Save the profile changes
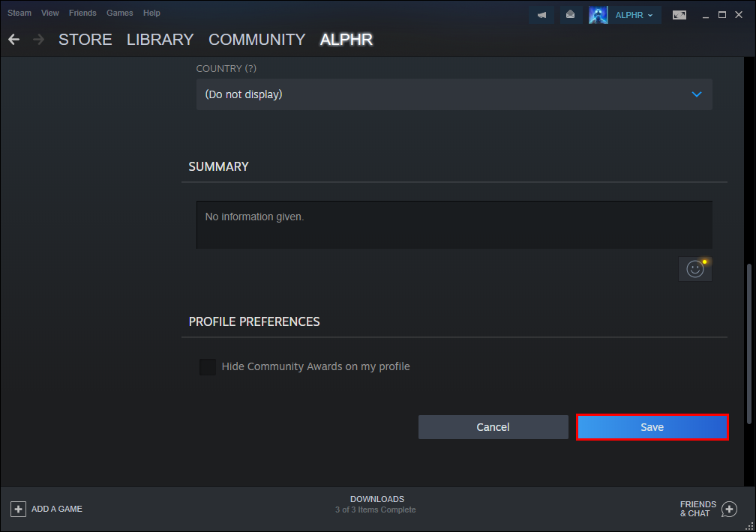 [x=652, y=427]
